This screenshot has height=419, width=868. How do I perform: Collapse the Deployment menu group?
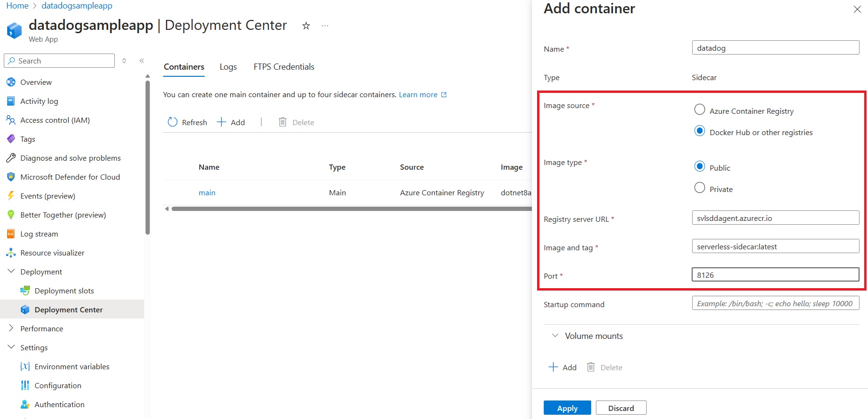pyautogui.click(x=11, y=272)
